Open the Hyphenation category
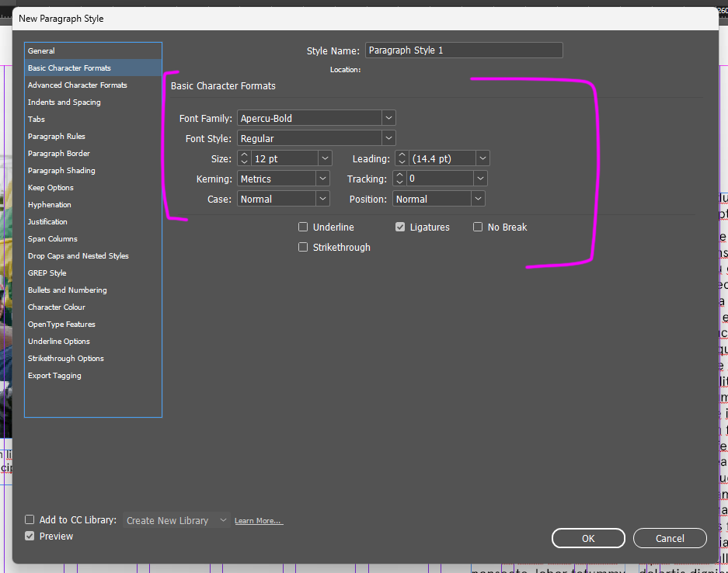This screenshot has height=573, width=728. point(50,204)
